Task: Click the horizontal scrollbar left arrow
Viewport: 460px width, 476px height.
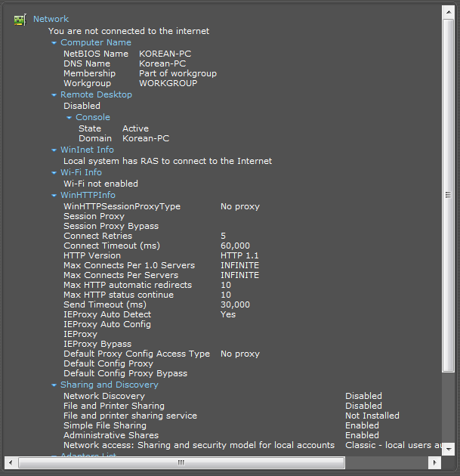Action: (x=11, y=462)
